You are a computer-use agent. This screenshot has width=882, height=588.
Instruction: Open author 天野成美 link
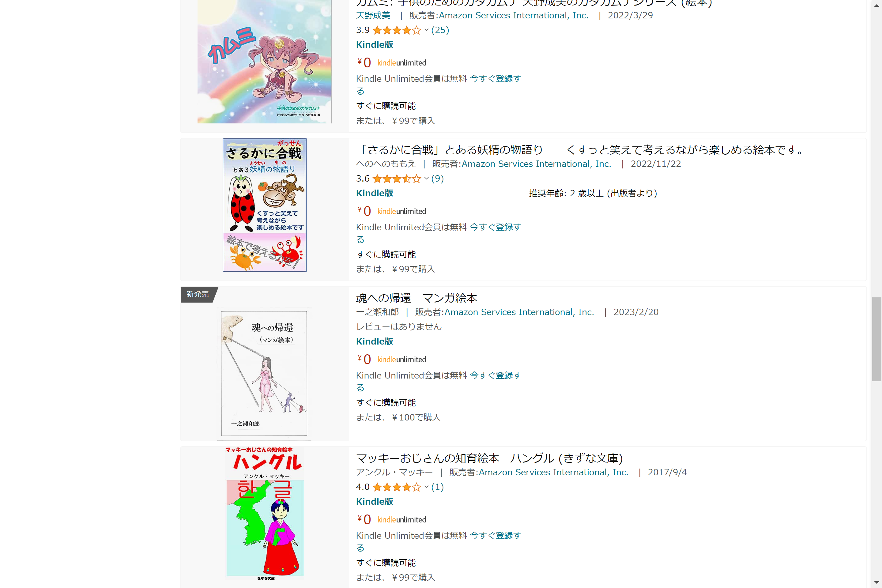(373, 15)
